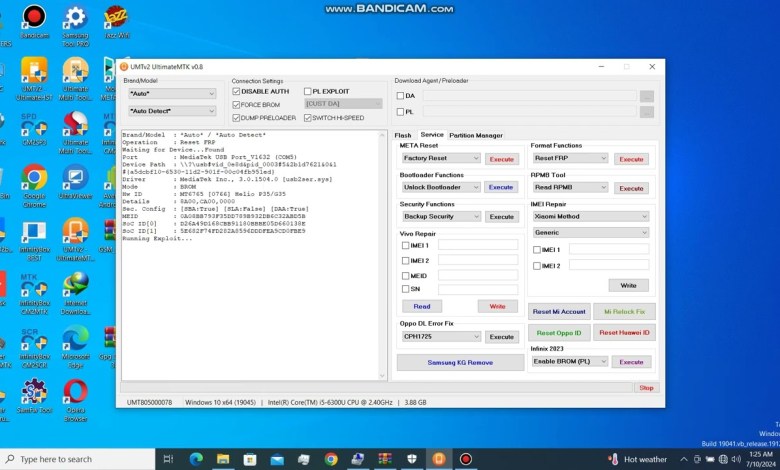Open InfinityBox CM2MTK desktop shortcut
The width and height of the screenshot is (780, 470).
click(34, 293)
